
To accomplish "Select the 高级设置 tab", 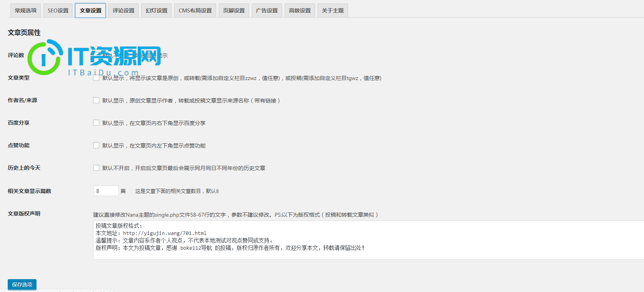I will click(x=300, y=10).
